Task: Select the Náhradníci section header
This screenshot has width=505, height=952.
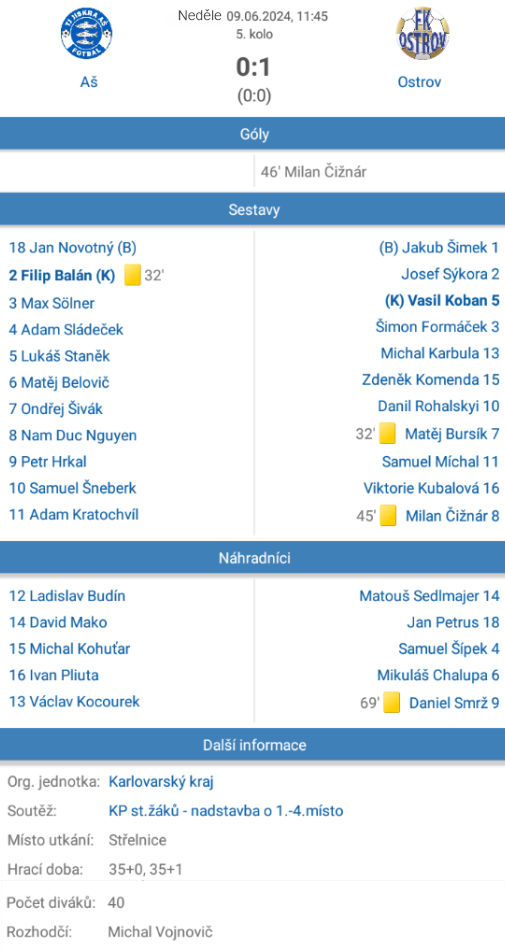Action: click(x=252, y=558)
